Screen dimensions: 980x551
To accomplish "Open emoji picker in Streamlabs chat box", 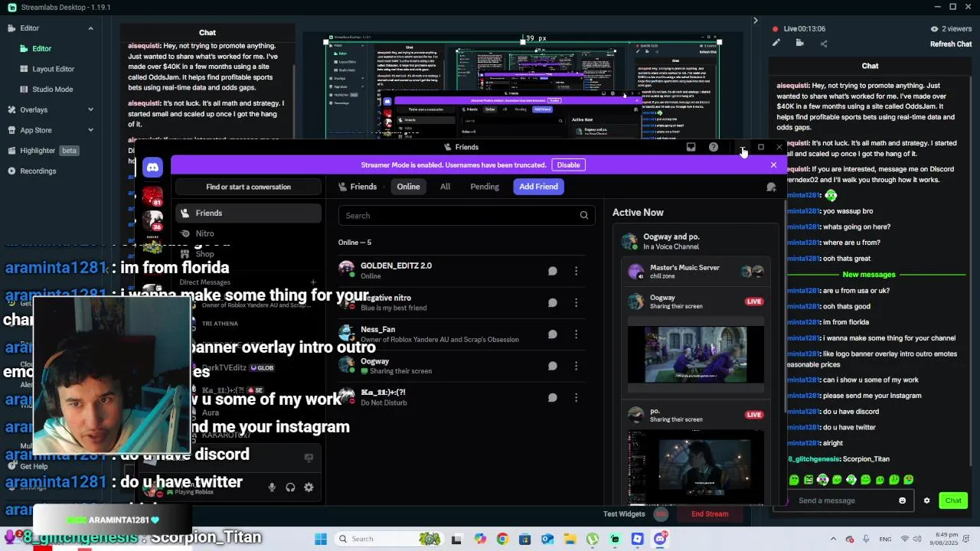I will pos(902,500).
